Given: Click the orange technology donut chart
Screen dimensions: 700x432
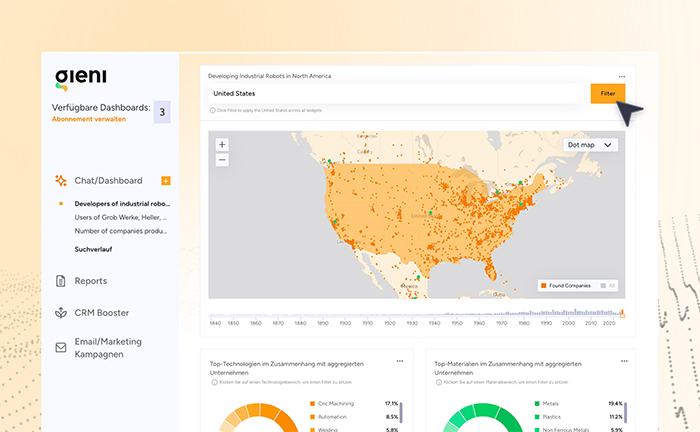Looking at the screenshot, I should click(259, 417).
